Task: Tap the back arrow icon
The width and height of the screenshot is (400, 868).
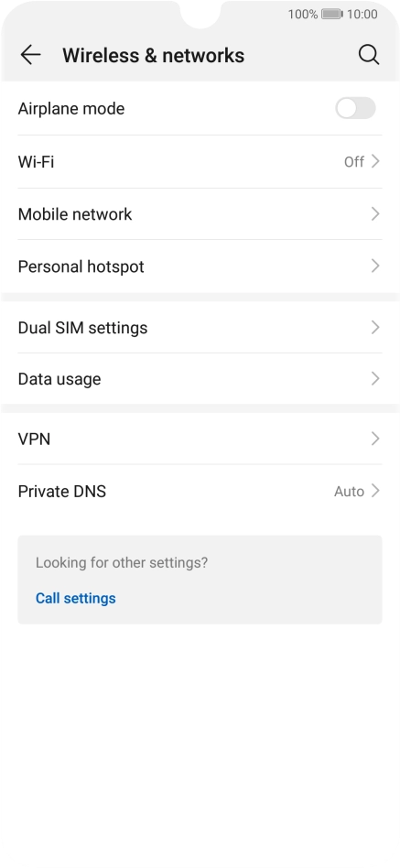Action: [30, 55]
